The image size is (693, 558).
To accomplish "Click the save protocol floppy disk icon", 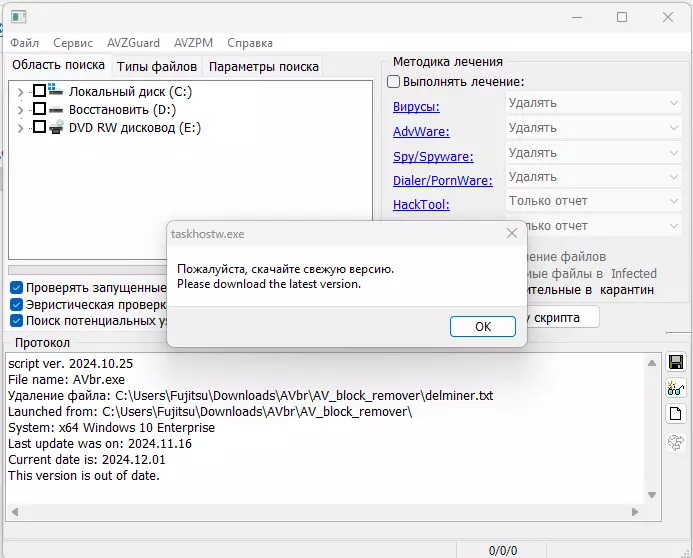I will (676, 362).
